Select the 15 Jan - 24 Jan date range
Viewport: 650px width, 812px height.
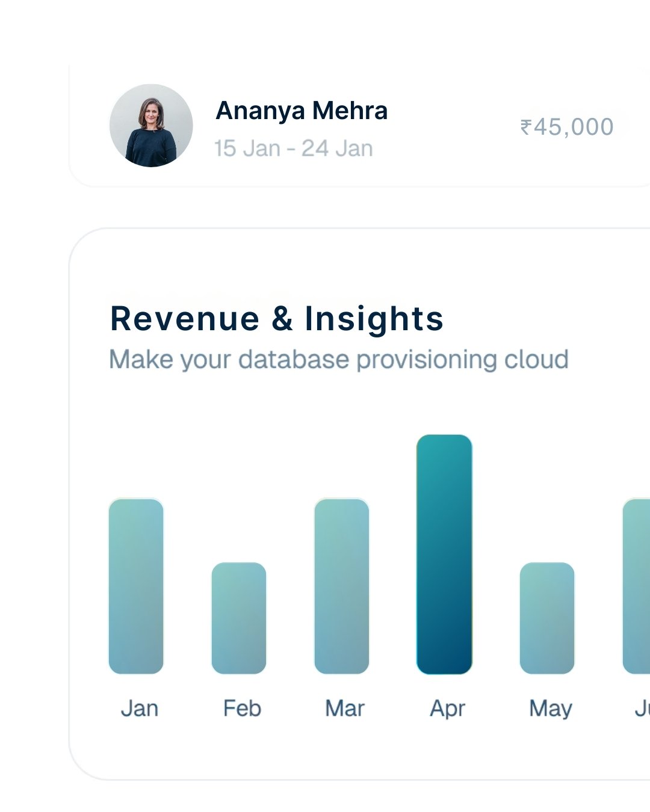tap(294, 149)
